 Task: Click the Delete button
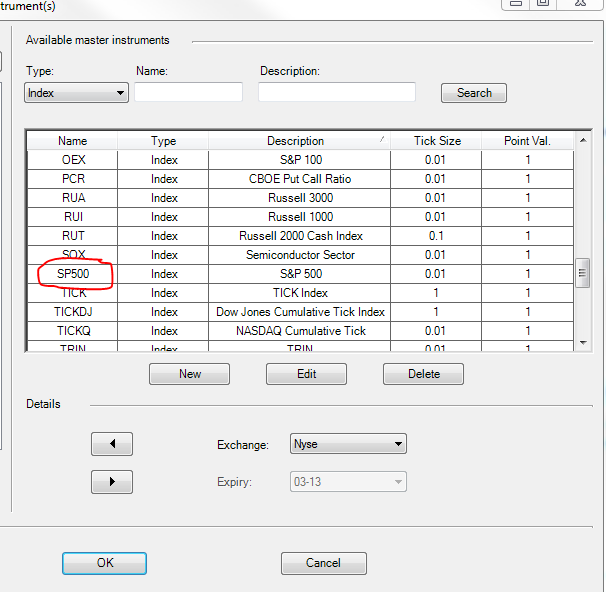coord(423,374)
